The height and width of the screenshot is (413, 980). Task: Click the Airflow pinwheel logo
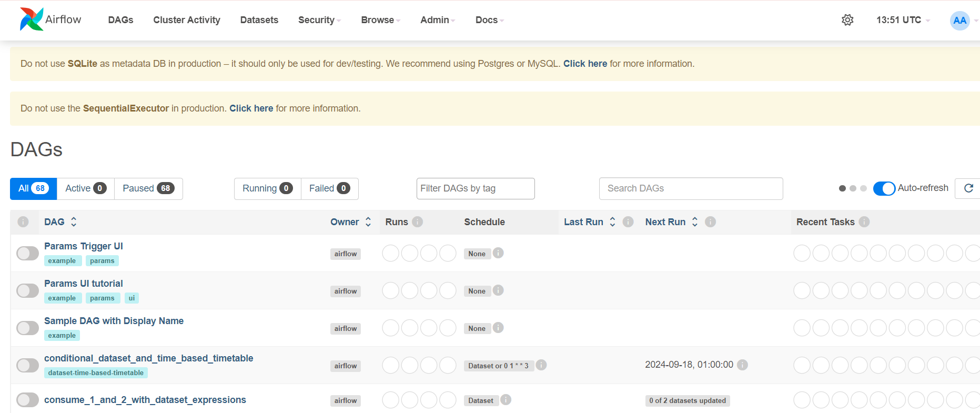click(x=32, y=19)
